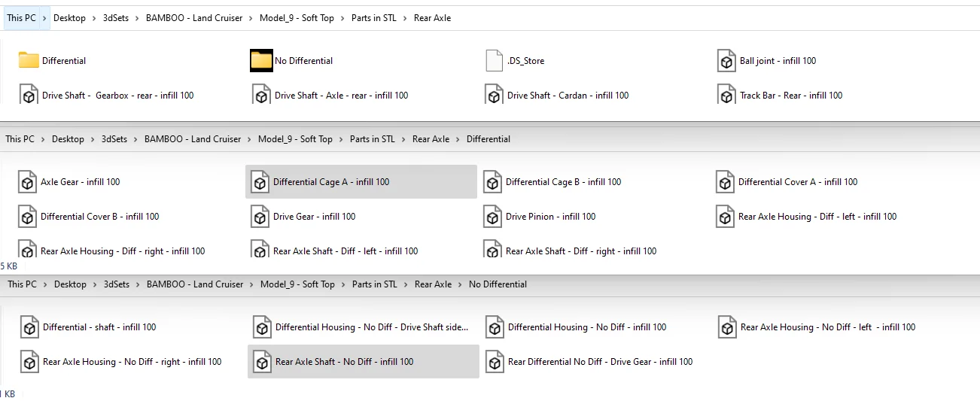This screenshot has height=401, width=980.
Task: Select the Drive Shaft - Cardan file icon
Action: pos(494,96)
